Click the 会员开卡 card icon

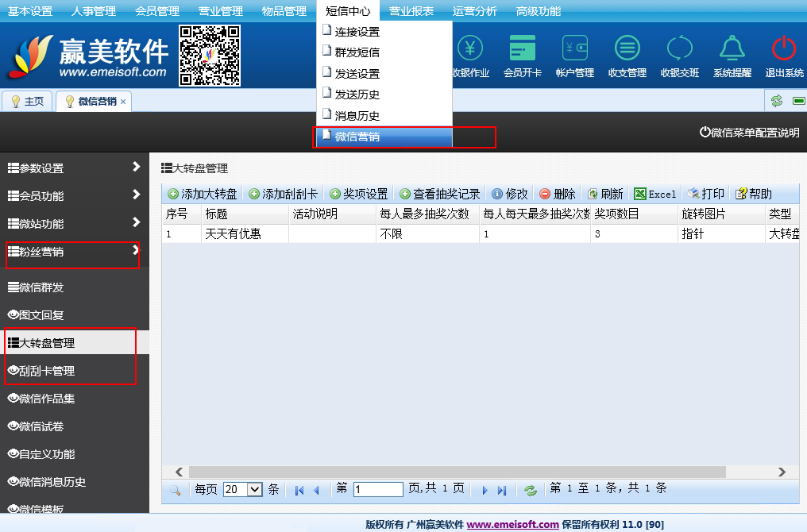pyautogui.click(x=522, y=49)
